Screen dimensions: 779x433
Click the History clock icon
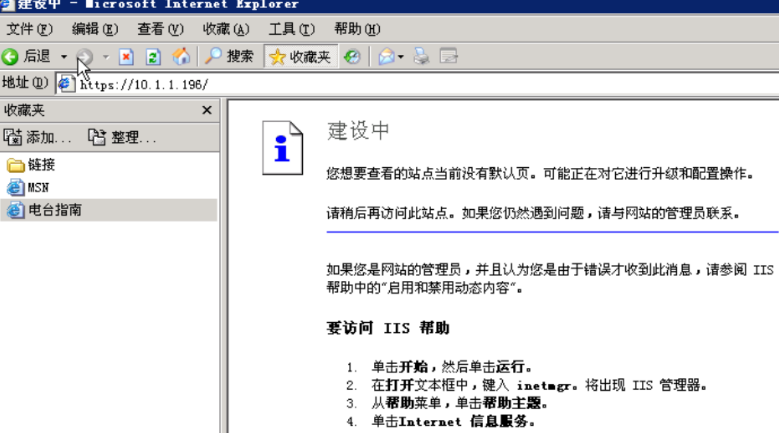click(x=352, y=57)
